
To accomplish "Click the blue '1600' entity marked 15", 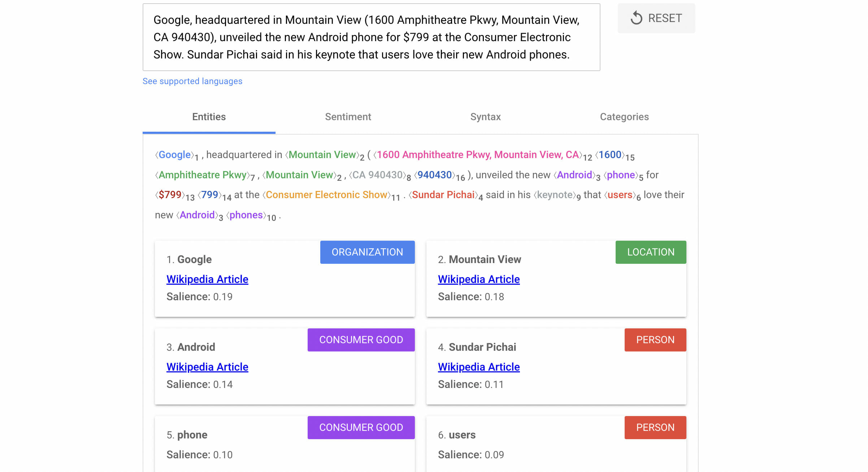I will (610, 155).
